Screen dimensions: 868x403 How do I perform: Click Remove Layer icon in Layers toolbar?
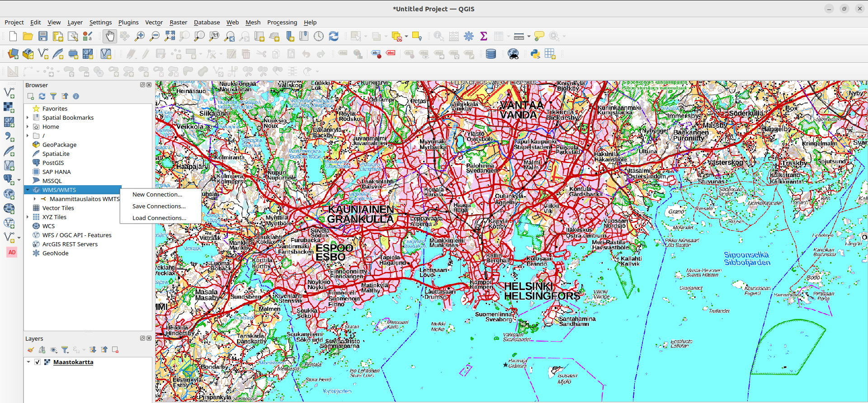[115, 350]
